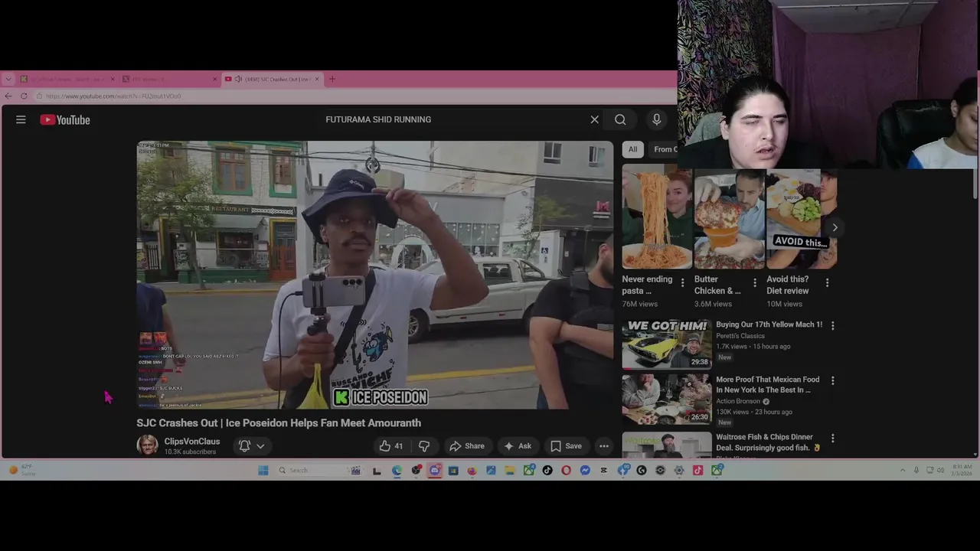Start voice search with the microphone icon

[x=656, y=119]
